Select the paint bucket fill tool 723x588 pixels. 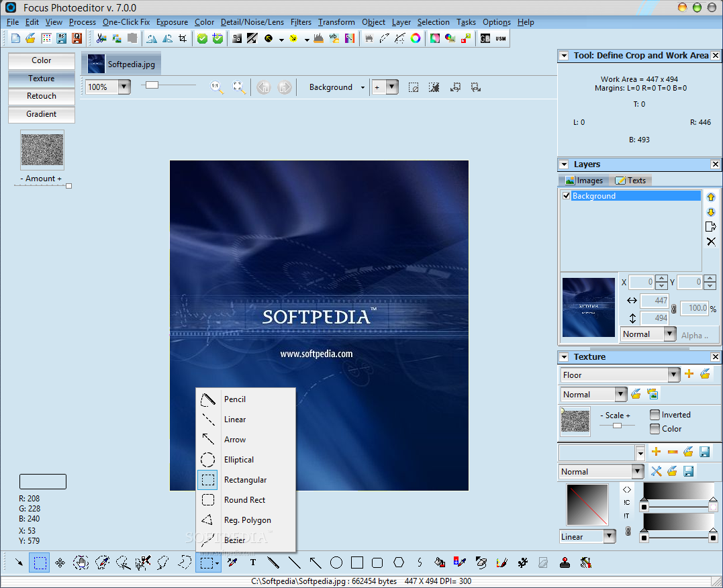point(440,562)
